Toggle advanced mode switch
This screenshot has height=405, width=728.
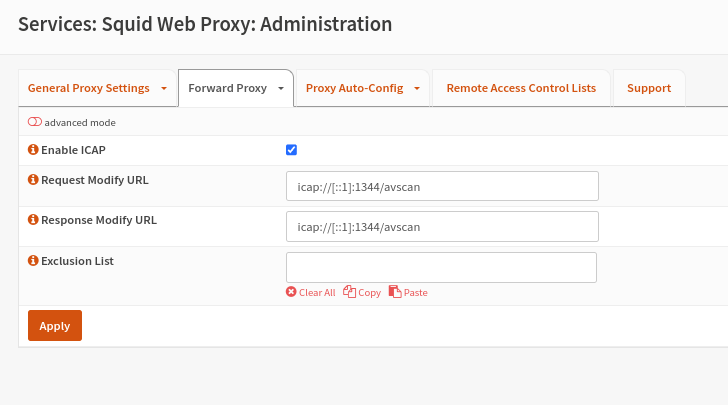coord(35,122)
